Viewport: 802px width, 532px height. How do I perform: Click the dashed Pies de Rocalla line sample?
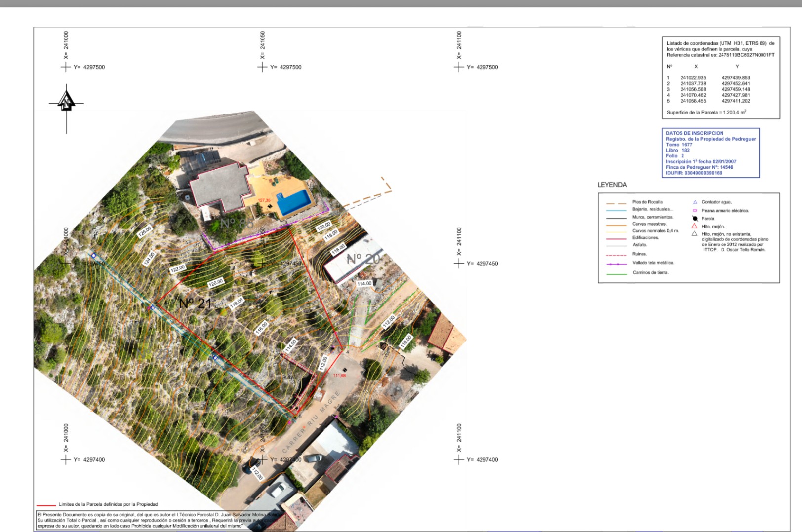[x=616, y=203]
